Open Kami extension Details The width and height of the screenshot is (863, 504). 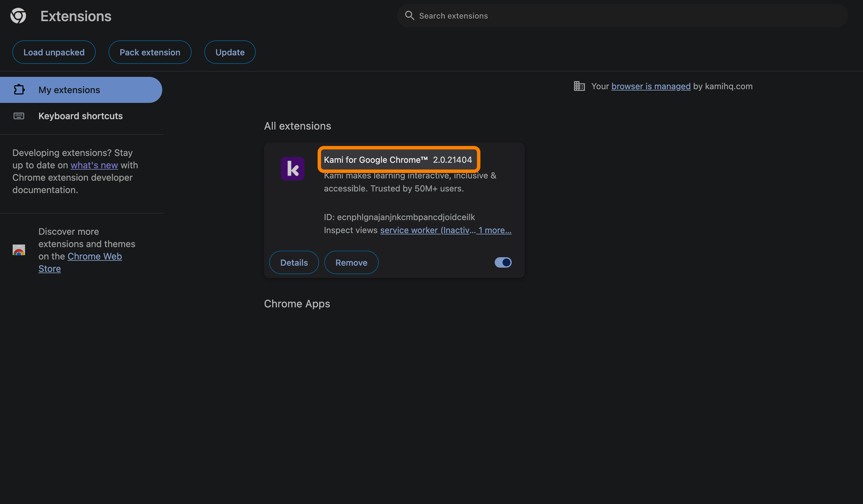click(x=294, y=262)
